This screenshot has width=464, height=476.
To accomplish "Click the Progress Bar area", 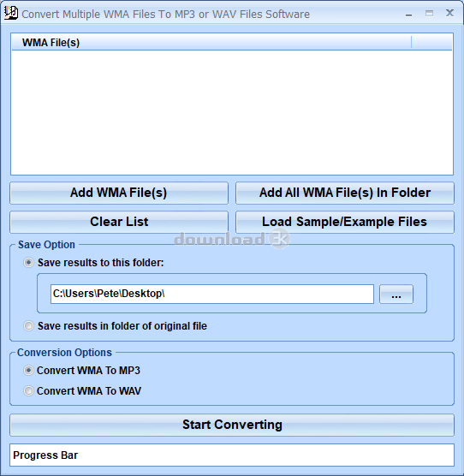I will click(x=232, y=455).
